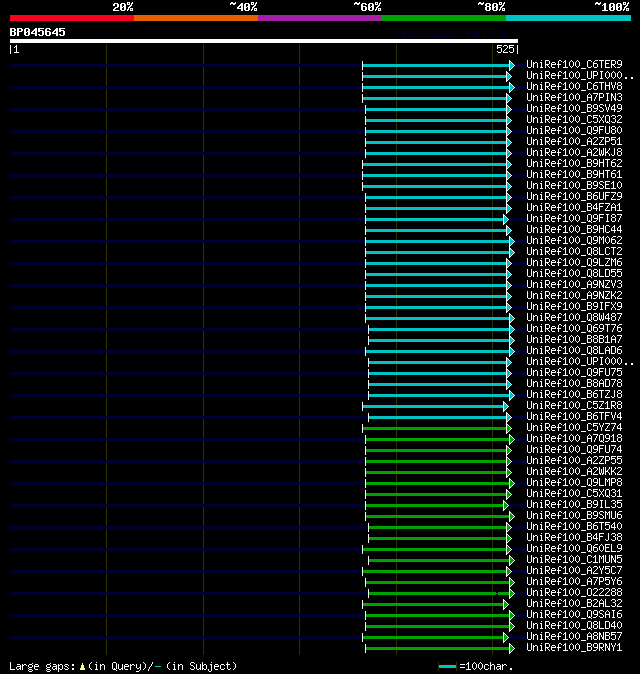
Task: Click the UniRef100_C5YZ74 label
Action: pos(574,428)
